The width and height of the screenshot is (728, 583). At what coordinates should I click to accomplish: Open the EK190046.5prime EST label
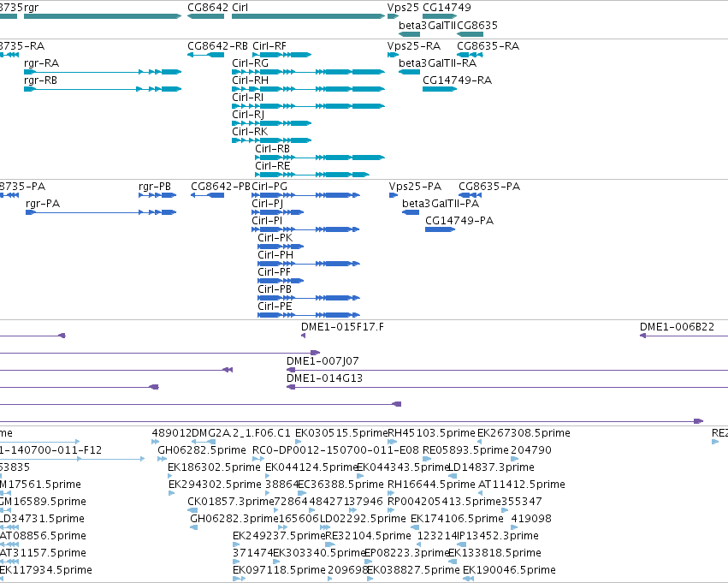(x=509, y=570)
